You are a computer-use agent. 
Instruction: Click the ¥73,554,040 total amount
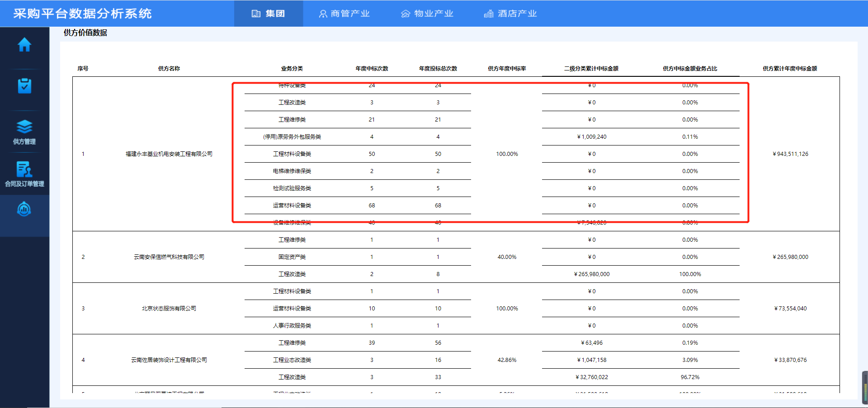790,309
